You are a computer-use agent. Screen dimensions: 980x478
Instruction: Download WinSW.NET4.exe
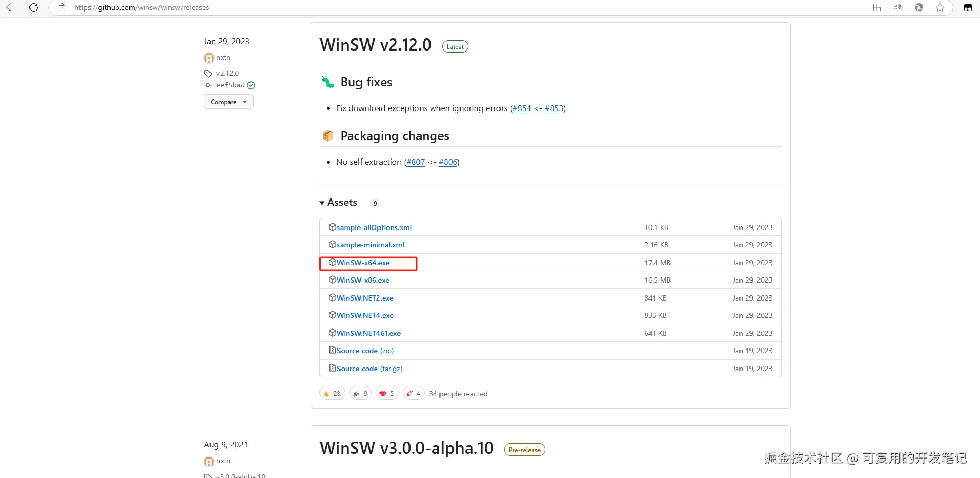tap(365, 315)
